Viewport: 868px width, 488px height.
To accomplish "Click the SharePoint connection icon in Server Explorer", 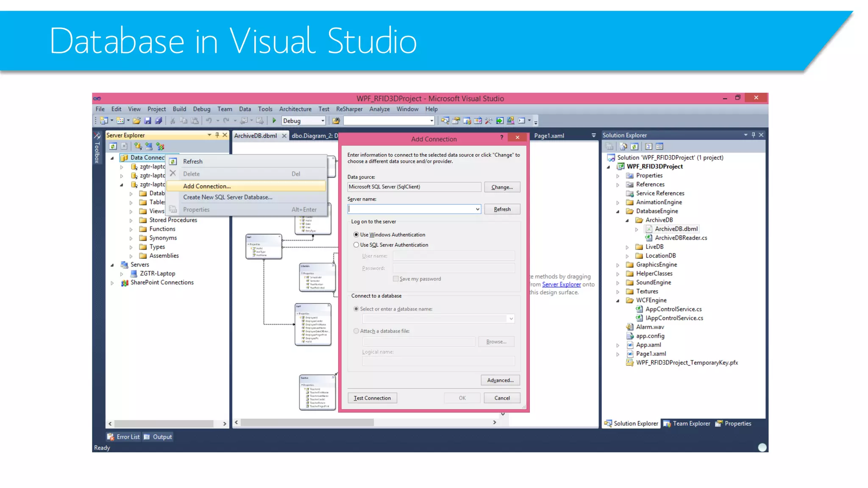I will click(x=160, y=146).
